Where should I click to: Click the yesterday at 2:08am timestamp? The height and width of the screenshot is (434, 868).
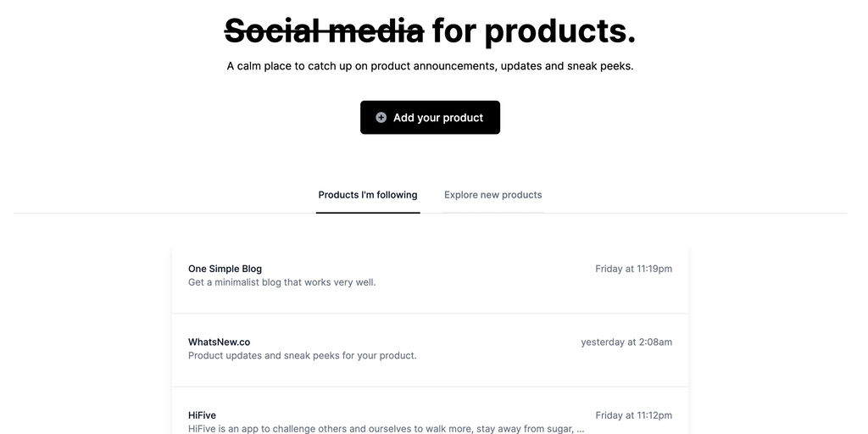click(x=626, y=342)
